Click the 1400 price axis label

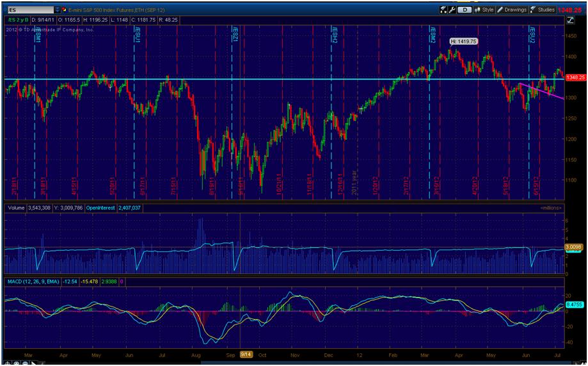pyautogui.click(x=571, y=56)
